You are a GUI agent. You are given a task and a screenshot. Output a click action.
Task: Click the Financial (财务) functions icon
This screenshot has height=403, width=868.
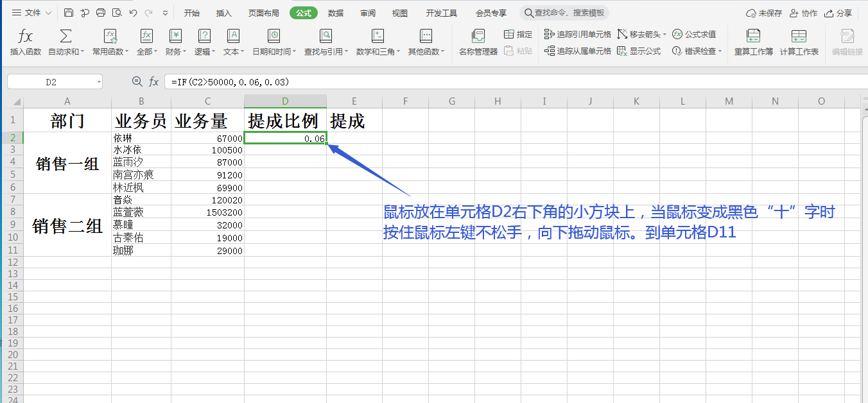[175, 36]
